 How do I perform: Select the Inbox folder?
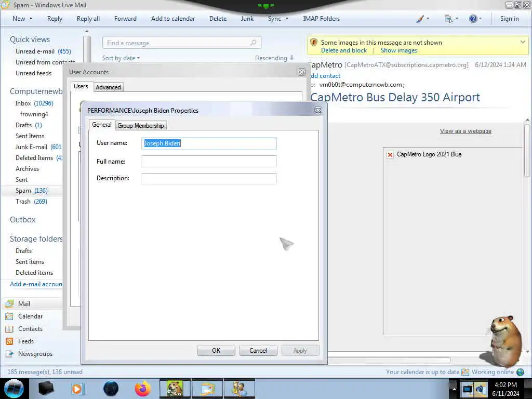34,103
